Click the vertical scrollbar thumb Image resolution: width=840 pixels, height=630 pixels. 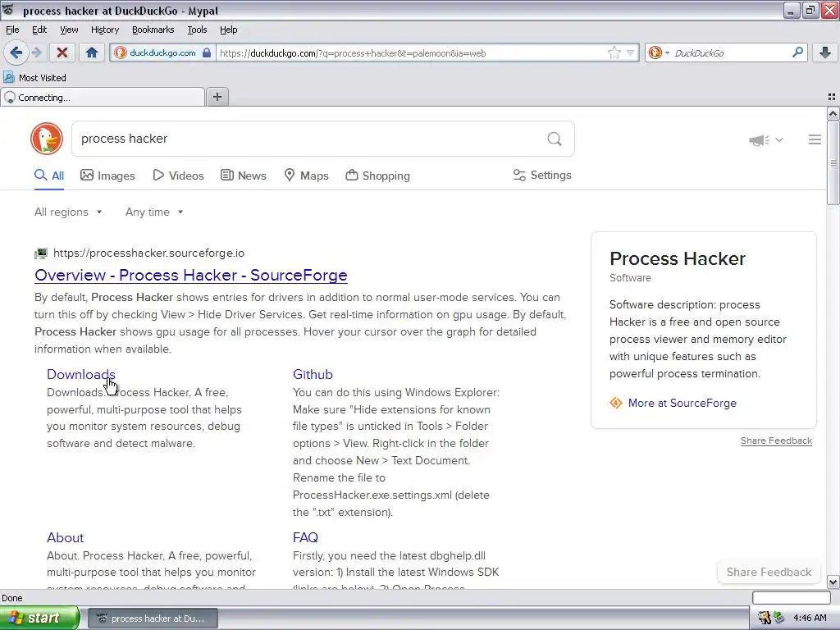[x=833, y=162]
